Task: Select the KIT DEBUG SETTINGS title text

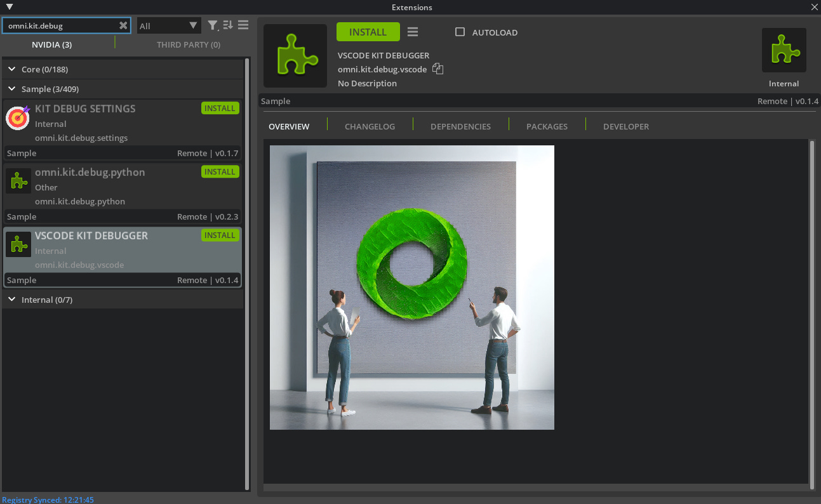Action: pos(85,109)
